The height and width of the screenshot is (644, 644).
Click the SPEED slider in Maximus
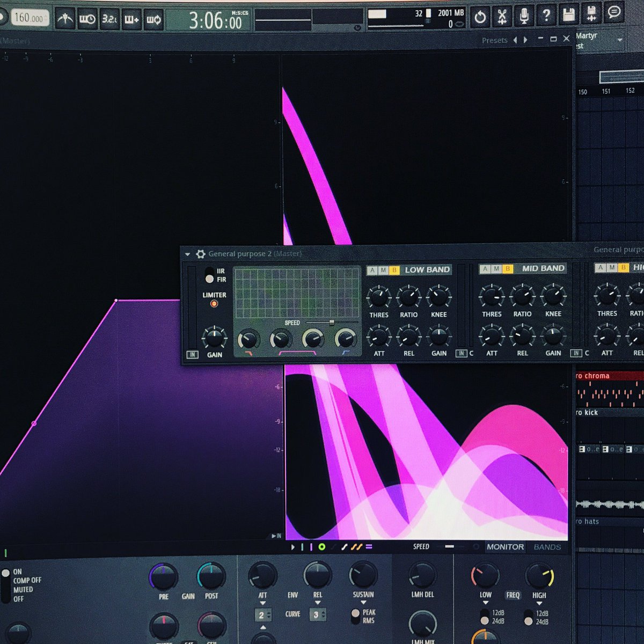pyautogui.click(x=450, y=546)
